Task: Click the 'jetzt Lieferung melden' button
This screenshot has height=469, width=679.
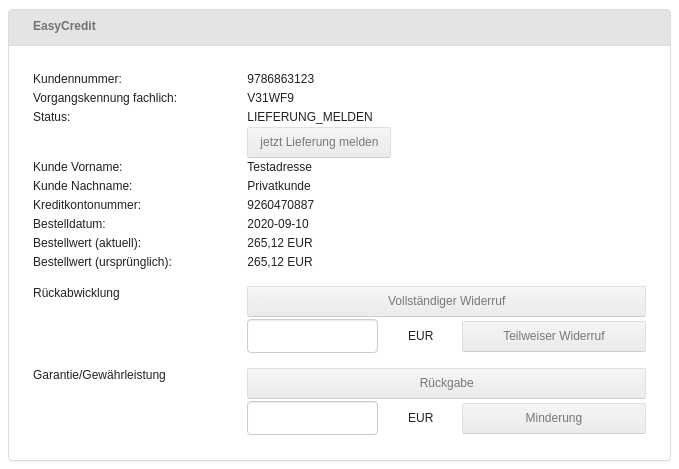Action: coord(319,142)
